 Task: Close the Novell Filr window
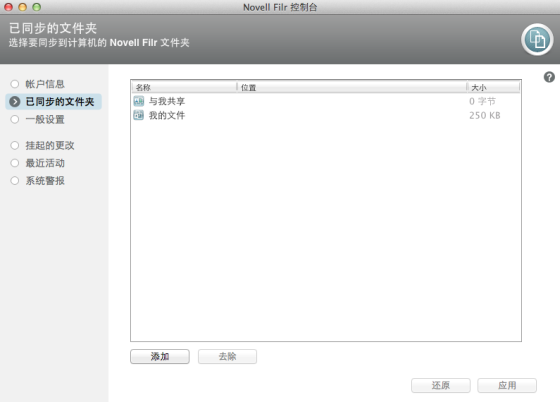pyautogui.click(x=9, y=7)
